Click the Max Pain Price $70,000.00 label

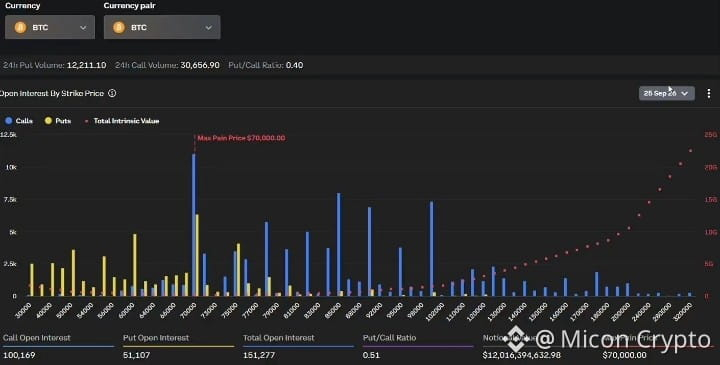point(241,138)
